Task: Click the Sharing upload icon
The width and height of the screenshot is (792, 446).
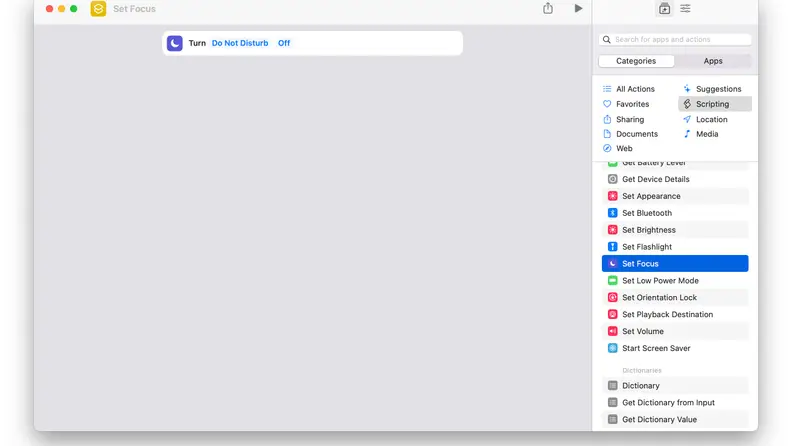Action: pyautogui.click(x=607, y=119)
